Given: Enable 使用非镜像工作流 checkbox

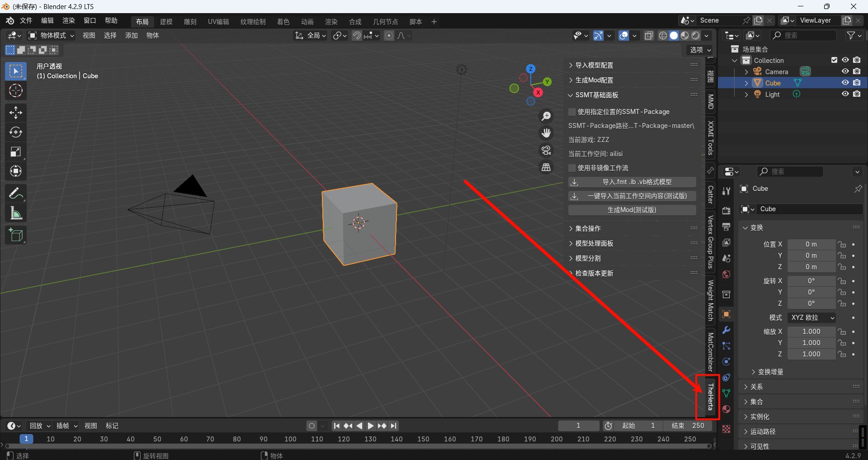Looking at the screenshot, I should coord(572,168).
